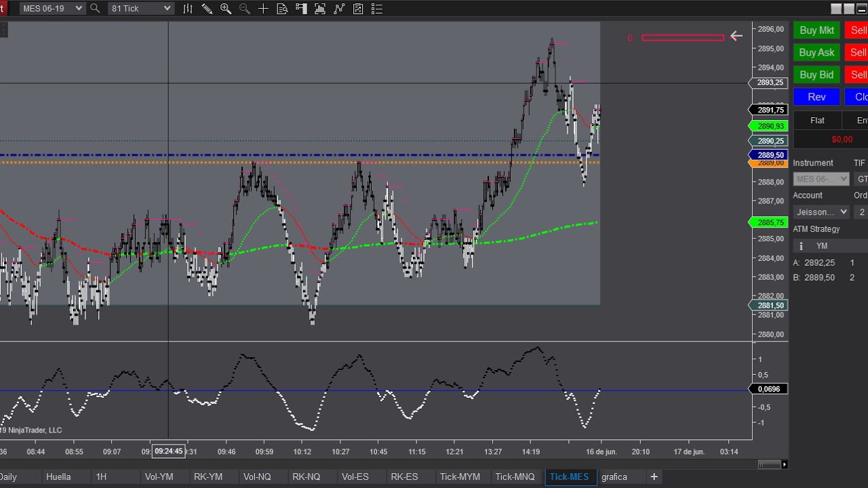Click the Flat position status
Viewport: 868px width, 488px height.
point(817,121)
